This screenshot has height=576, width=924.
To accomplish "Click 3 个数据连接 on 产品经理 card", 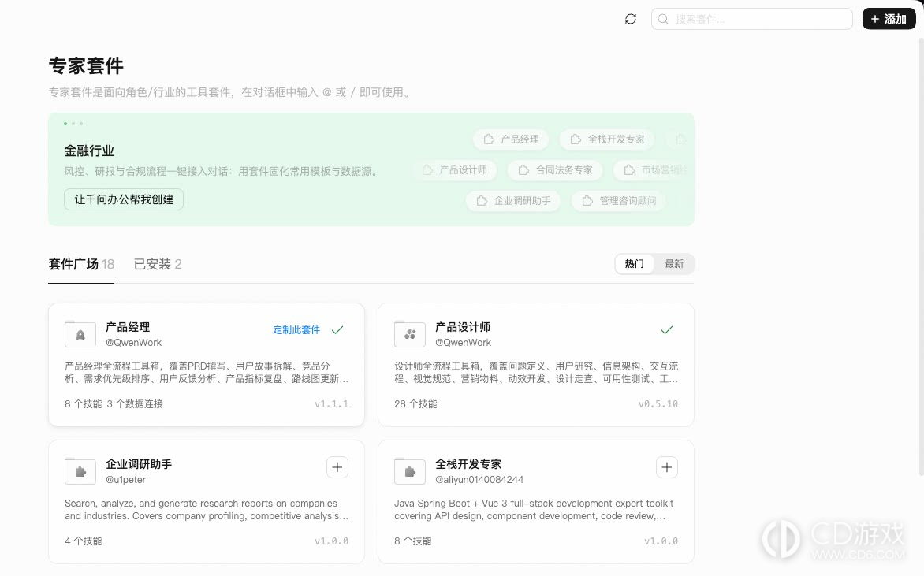I will click(x=135, y=404).
